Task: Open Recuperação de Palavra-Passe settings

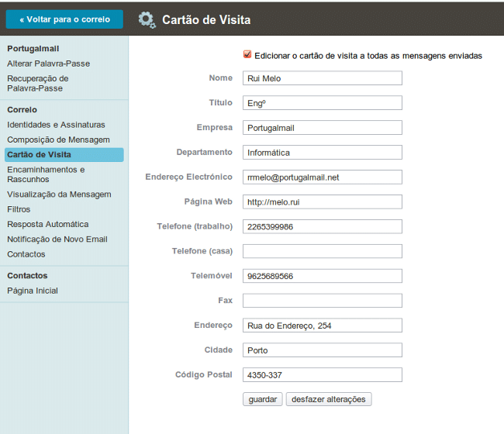Action: [38, 83]
